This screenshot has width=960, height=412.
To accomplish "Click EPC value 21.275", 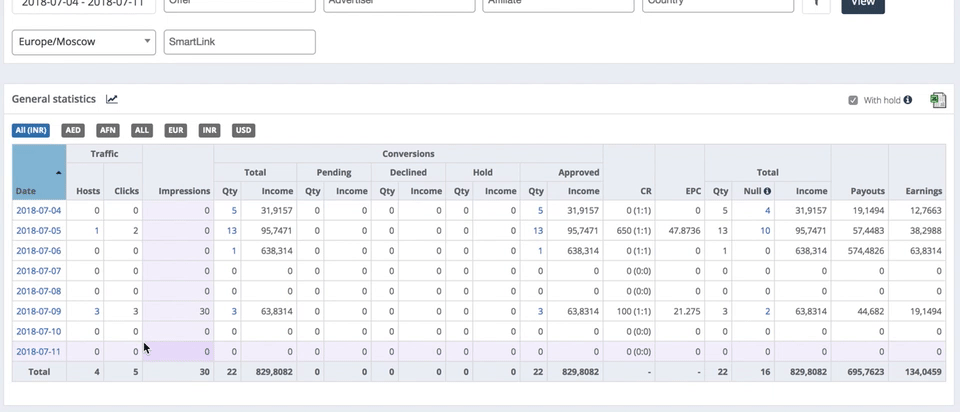I will (x=687, y=312).
